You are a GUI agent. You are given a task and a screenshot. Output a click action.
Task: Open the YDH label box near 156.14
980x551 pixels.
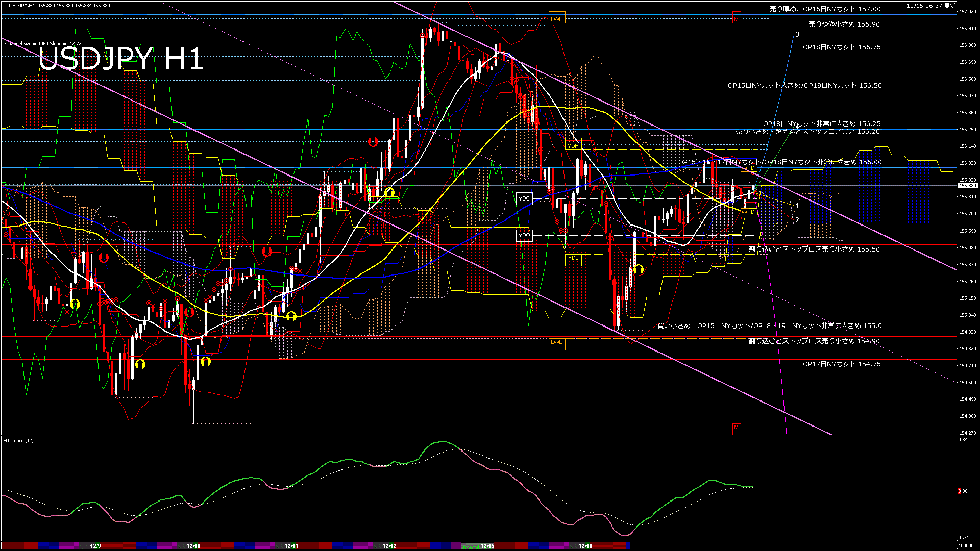click(x=573, y=145)
